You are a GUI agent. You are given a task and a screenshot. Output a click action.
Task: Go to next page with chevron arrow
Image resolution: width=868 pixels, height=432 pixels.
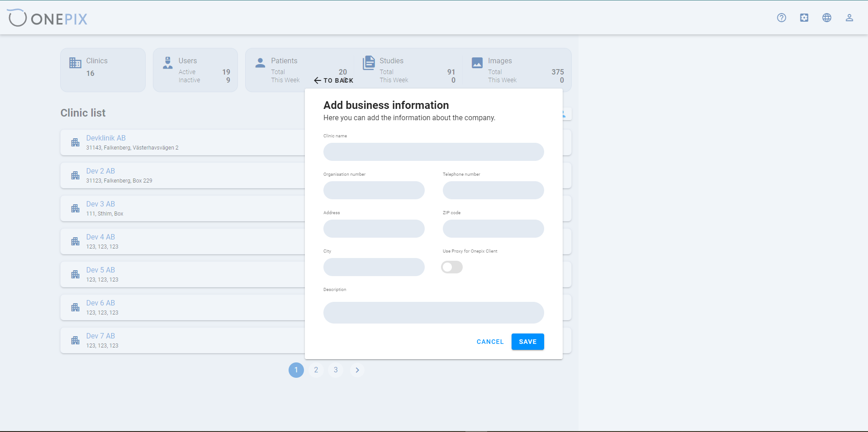[357, 370]
